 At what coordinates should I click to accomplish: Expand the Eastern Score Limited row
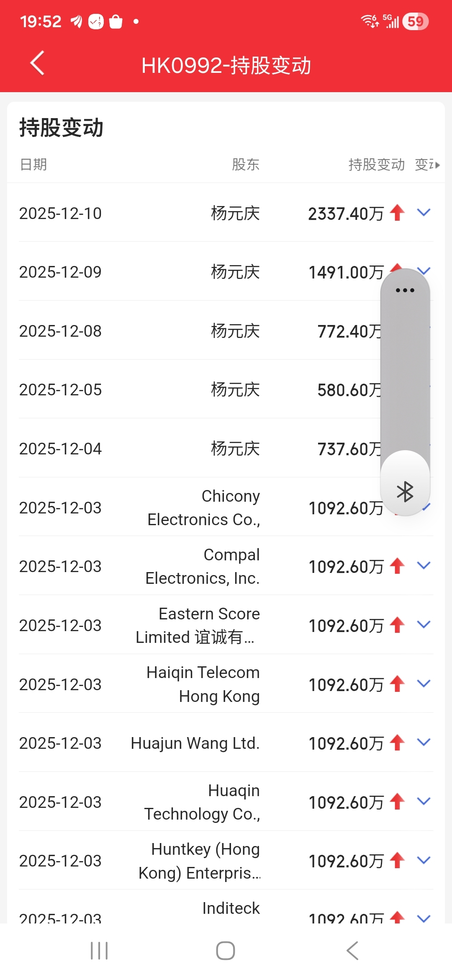424,625
